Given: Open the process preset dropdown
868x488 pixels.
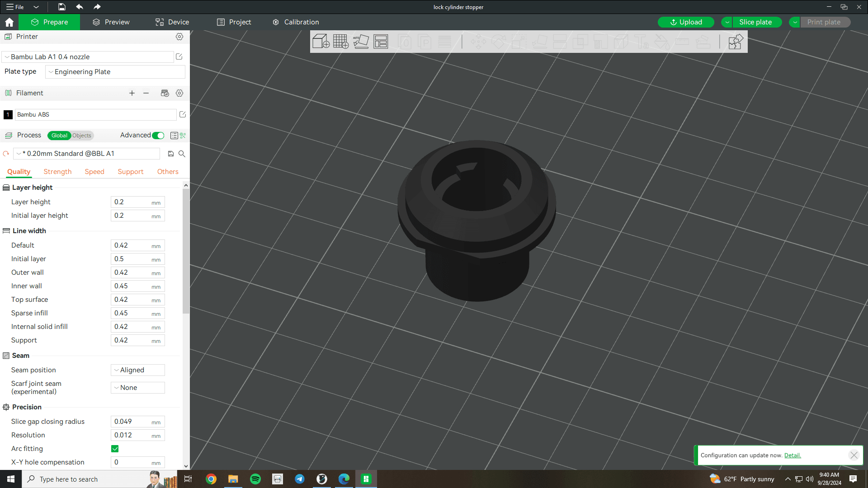Looking at the screenshot, I should coord(87,154).
